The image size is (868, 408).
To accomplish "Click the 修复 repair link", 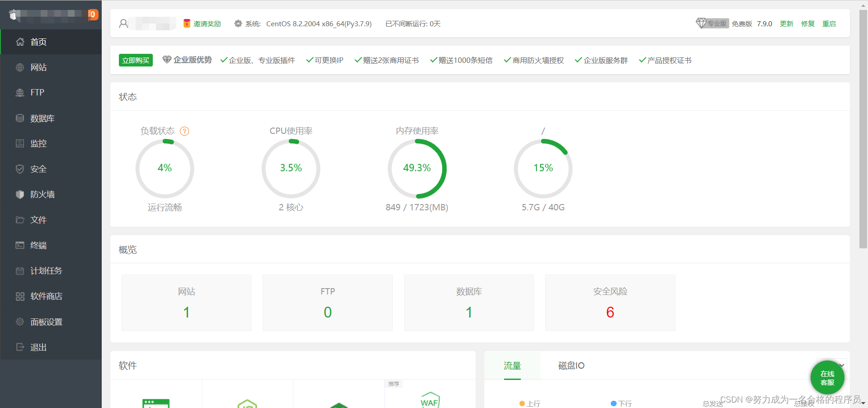I will [808, 24].
